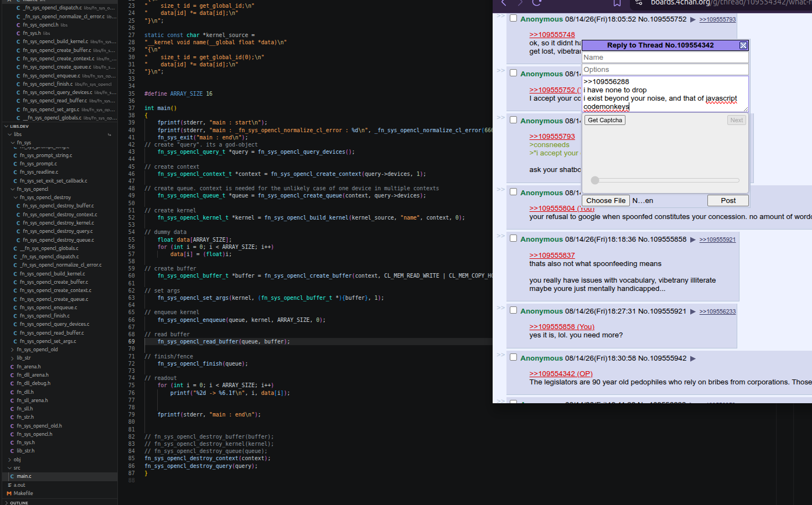This screenshot has width=812, height=505.
Task: Follow quote link >>109555858 (You)
Action: (562, 327)
